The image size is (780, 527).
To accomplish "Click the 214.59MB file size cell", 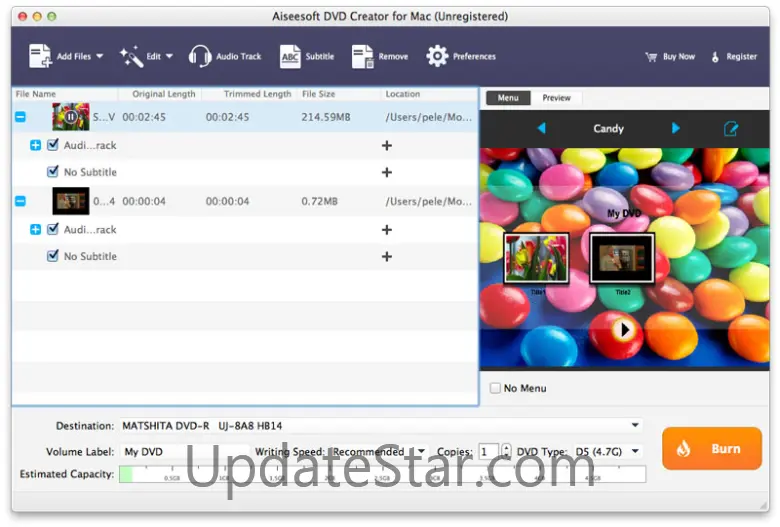I will click(x=326, y=117).
